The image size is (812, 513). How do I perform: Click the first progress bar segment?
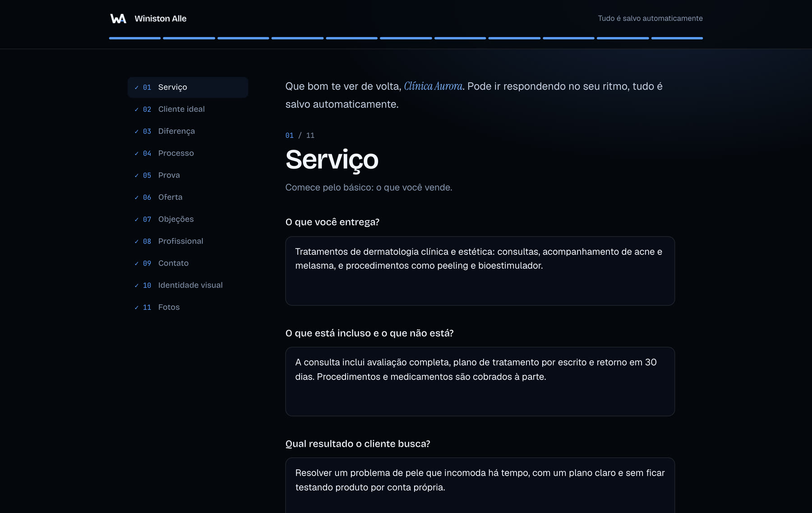pyautogui.click(x=135, y=38)
